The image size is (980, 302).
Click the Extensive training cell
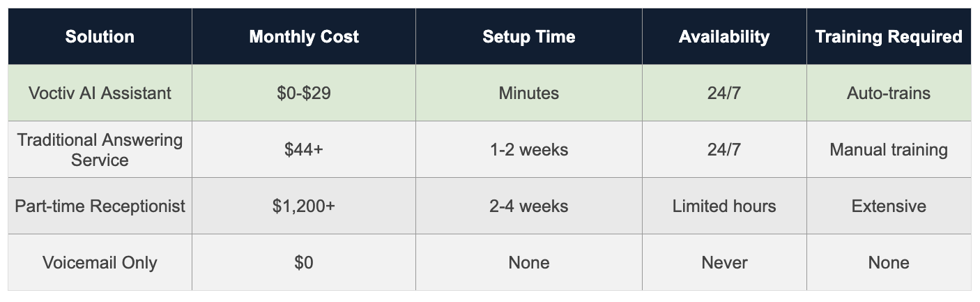coord(889,206)
